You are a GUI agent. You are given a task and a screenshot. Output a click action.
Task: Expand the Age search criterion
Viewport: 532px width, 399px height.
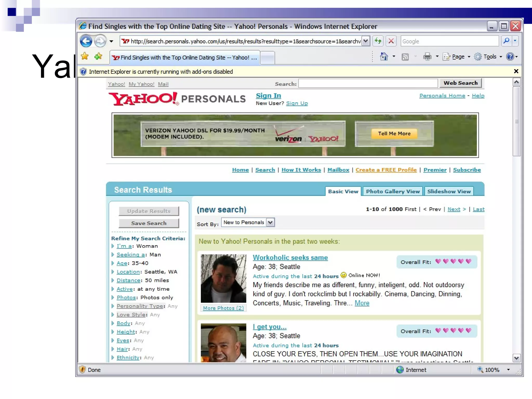click(x=122, y=263)
